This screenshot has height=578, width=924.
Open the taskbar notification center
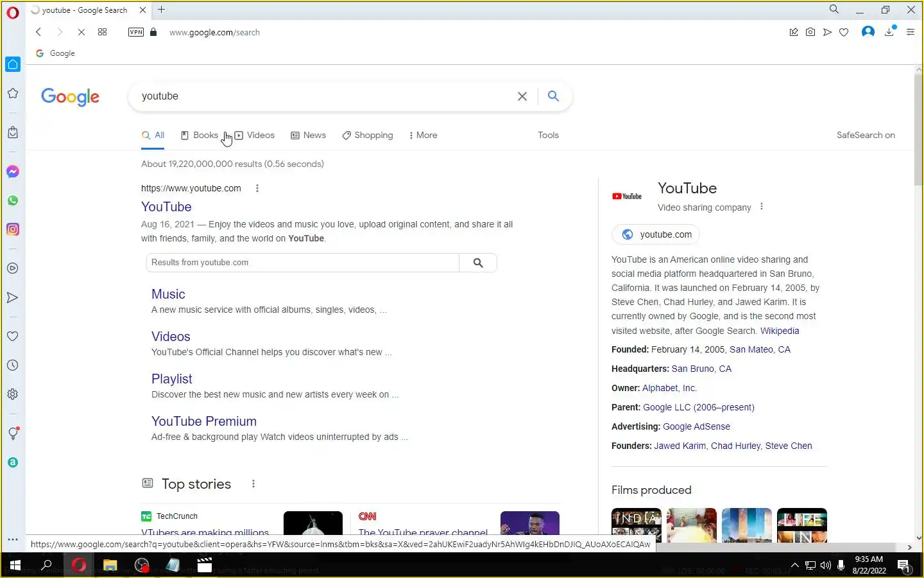[x=903, y=566]
